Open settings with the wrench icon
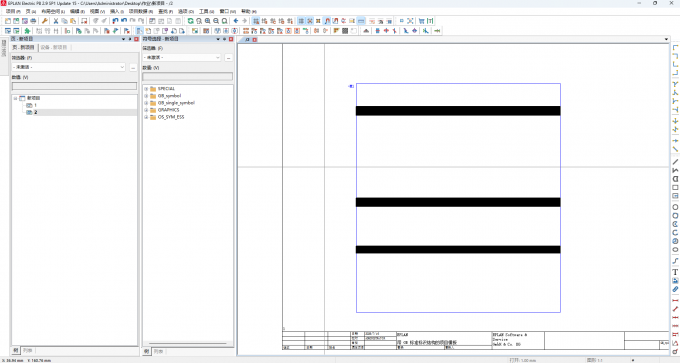The image size is (680, 363). [x=45, y=21]
